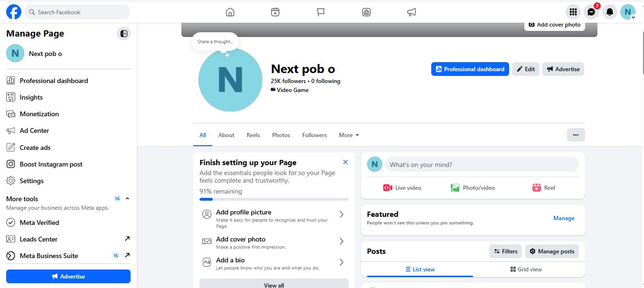644x288 pixels.
Task: Open Insights in sidebar
Action: [68, 97]
